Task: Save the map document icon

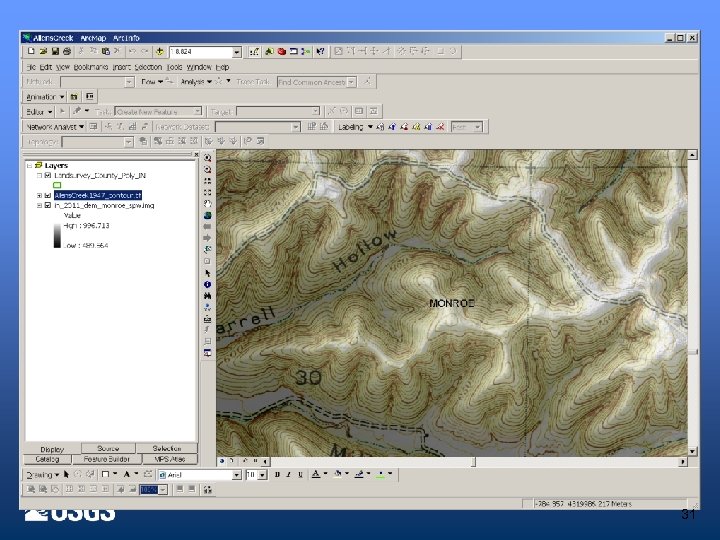Action: coord(55,51)
